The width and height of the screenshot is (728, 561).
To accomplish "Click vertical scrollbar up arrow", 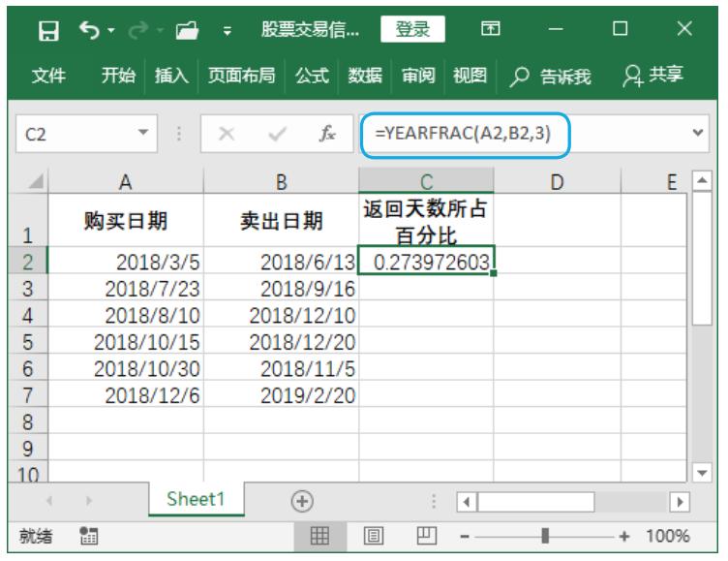I will click(702, 180).
